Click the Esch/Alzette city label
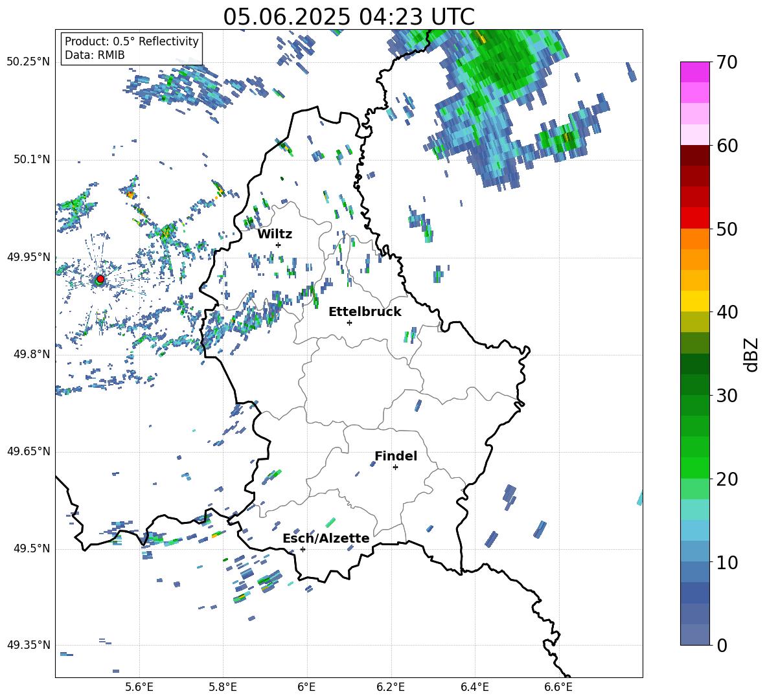 [326, 538]
